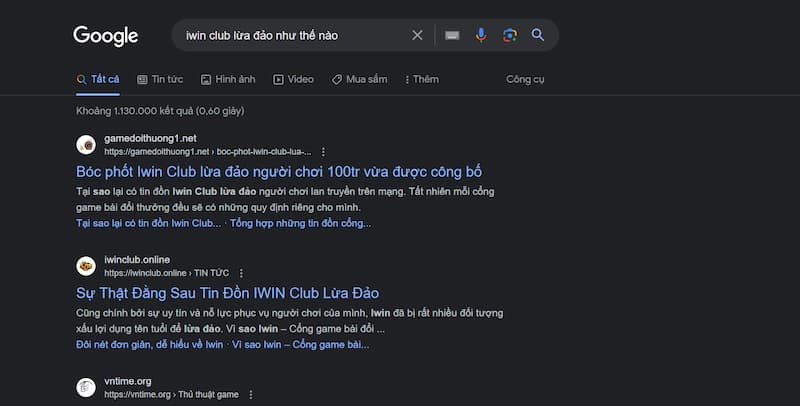Clear the search query with X icon
Screen dimensions: 800x406
417,36
